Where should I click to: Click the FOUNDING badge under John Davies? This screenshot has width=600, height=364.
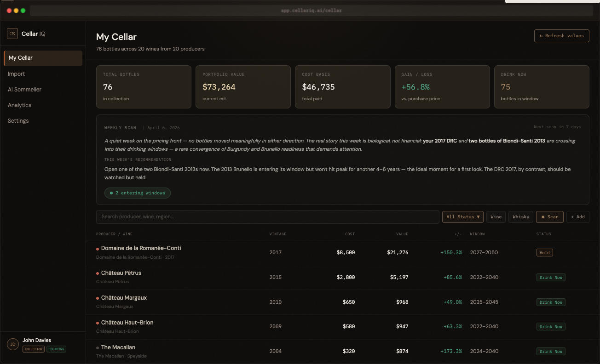pos(56,349)
